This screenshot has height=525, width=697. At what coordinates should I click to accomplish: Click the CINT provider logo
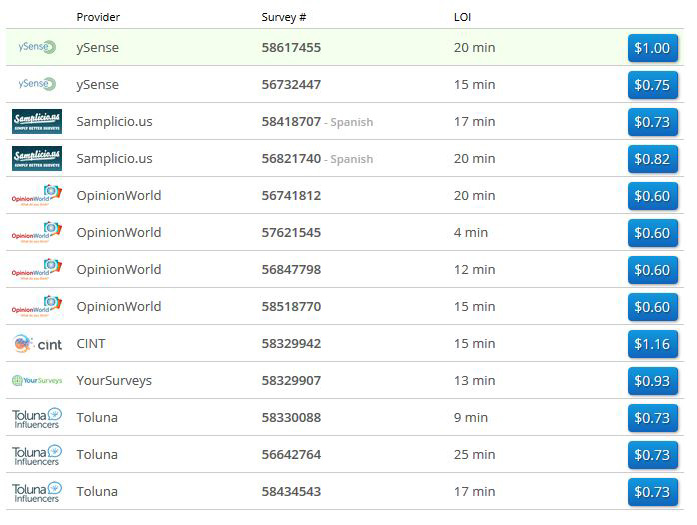pos(37,344)
